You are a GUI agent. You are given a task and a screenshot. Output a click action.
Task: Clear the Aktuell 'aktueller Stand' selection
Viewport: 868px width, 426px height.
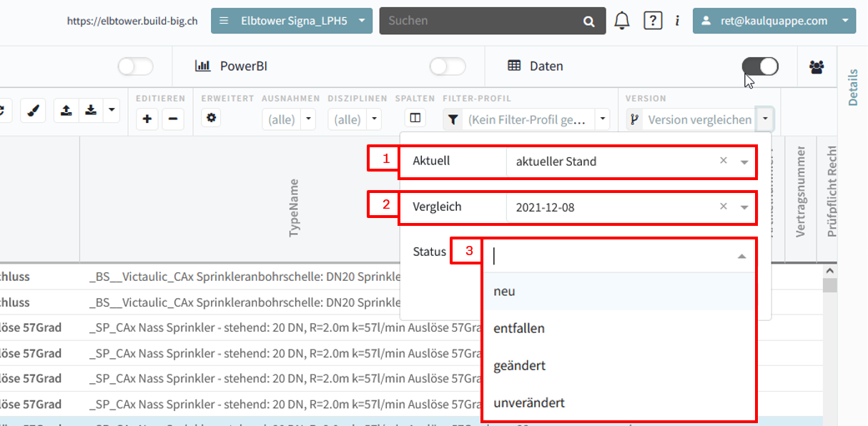point(723,161)
